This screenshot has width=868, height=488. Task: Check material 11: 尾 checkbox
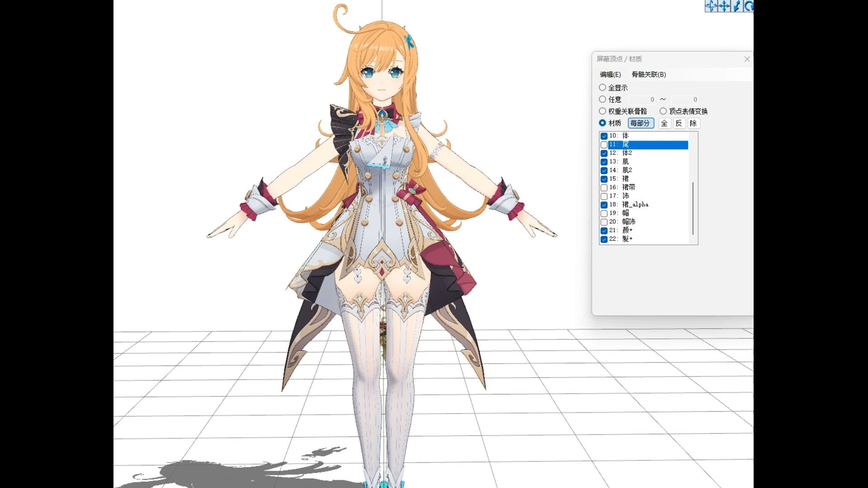(x=604, y=145)
